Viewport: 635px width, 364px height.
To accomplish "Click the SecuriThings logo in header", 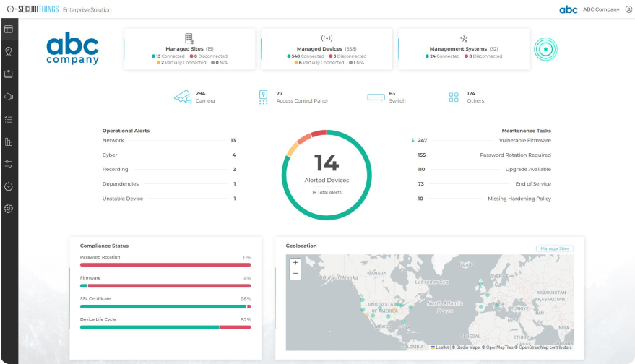I will coord(33,9).
